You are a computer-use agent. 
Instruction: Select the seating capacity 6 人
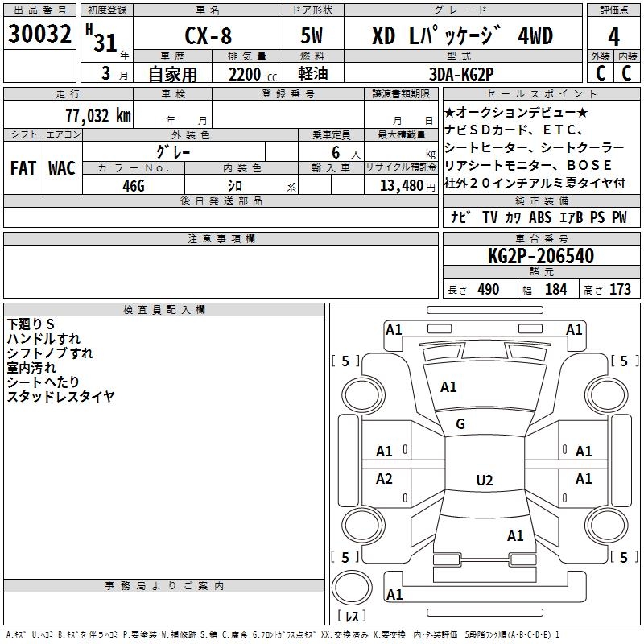coord(346,153)
